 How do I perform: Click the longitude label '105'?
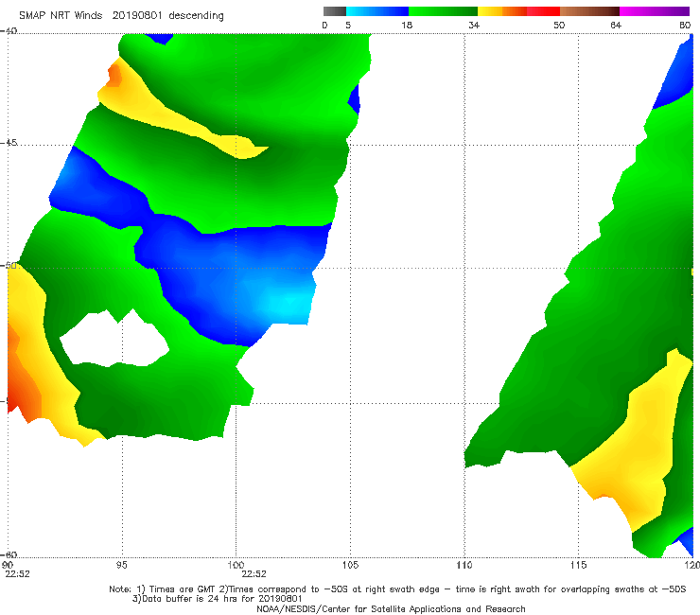click(350, 565)
